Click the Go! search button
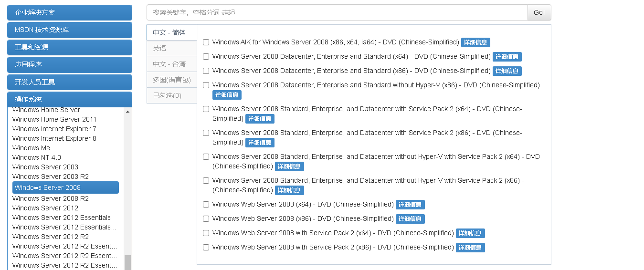The width and height of the screenshot is (644, 270). pyautogui.click(x=539, y=12)
